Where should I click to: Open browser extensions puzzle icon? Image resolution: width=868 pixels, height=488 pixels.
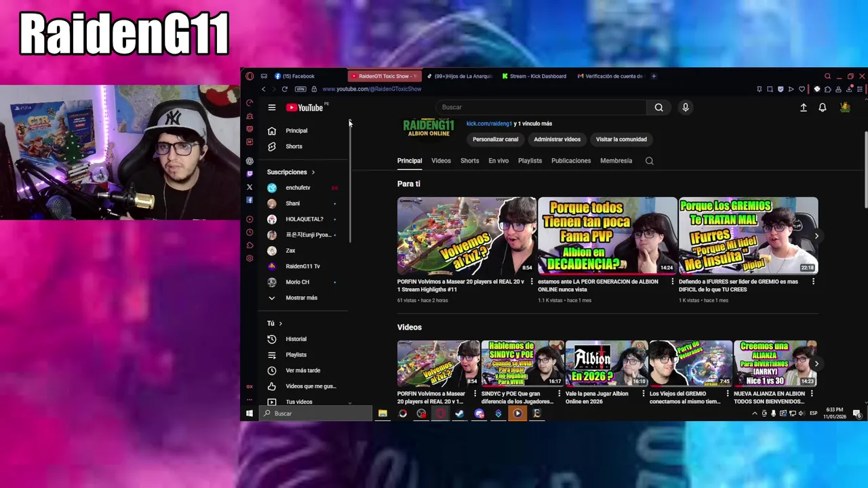(x=827, y=89)
